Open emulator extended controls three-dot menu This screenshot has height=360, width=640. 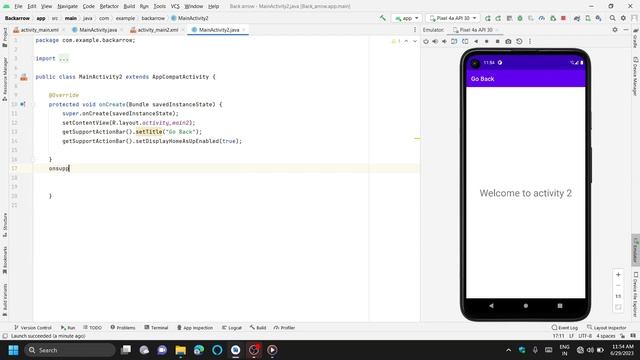point(530,41)
